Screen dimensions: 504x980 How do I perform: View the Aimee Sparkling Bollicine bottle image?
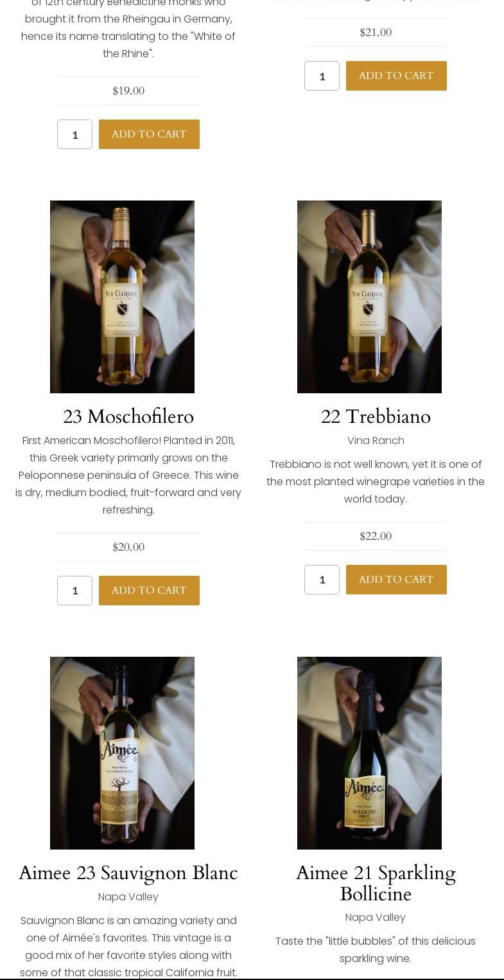click(x=369, y=753)
